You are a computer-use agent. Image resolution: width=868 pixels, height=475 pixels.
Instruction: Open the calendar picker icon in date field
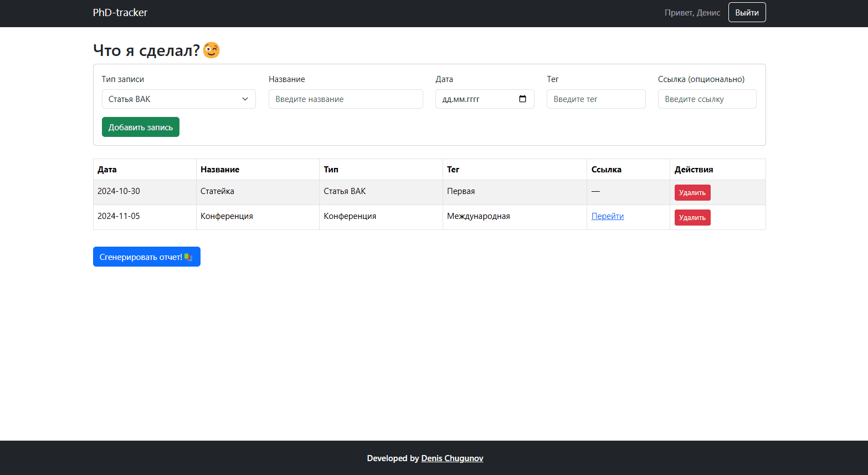pos(522,99)
